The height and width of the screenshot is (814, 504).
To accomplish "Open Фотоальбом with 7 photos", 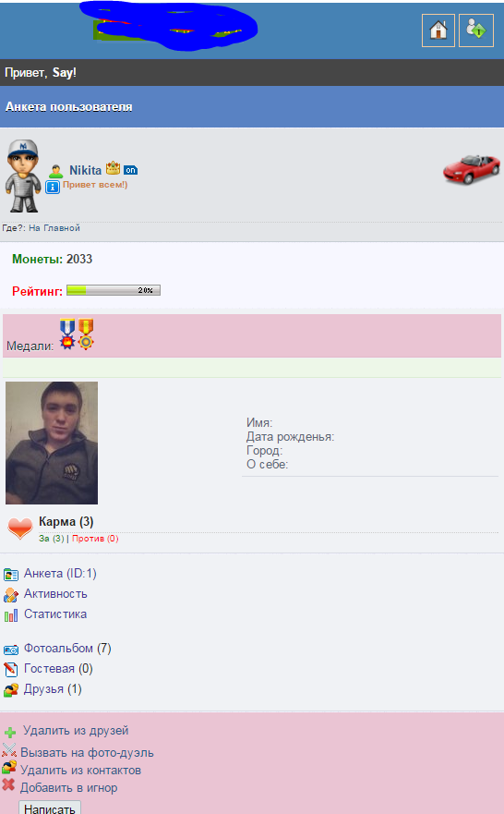I will tap(67, 648).
